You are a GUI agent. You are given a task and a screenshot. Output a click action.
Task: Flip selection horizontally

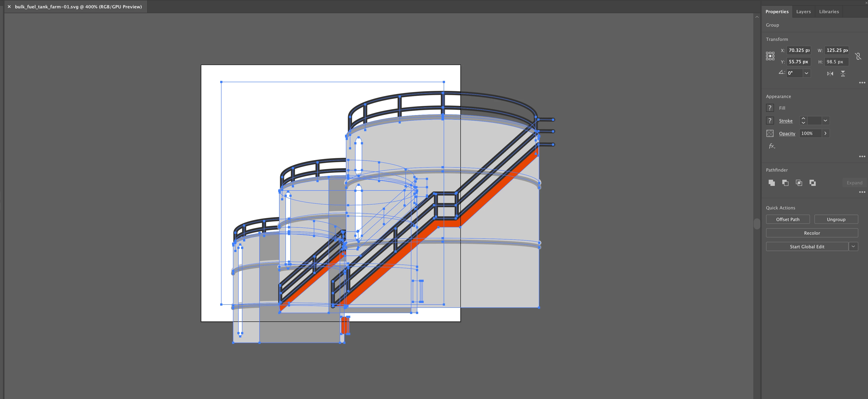[x=830, y=73]
